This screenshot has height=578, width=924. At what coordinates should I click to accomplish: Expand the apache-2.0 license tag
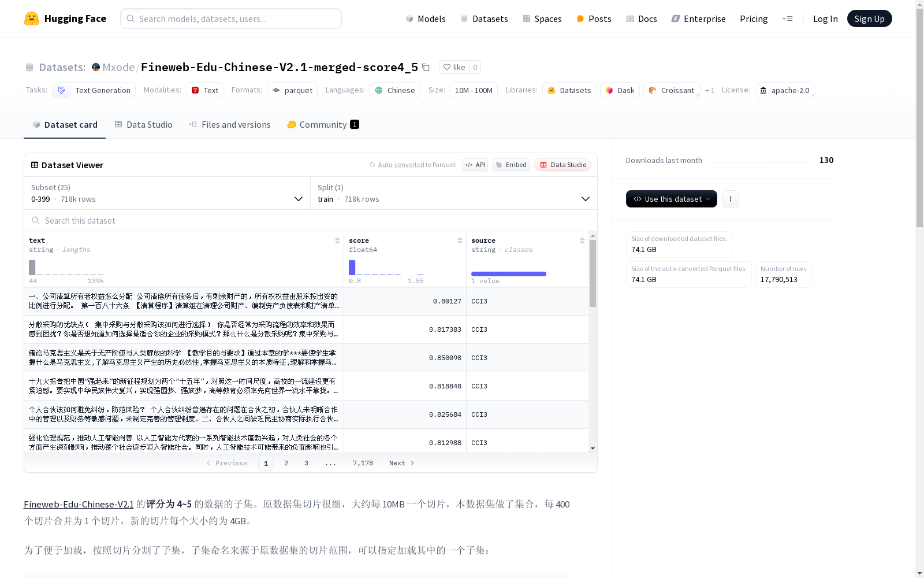tap(785, 90)
